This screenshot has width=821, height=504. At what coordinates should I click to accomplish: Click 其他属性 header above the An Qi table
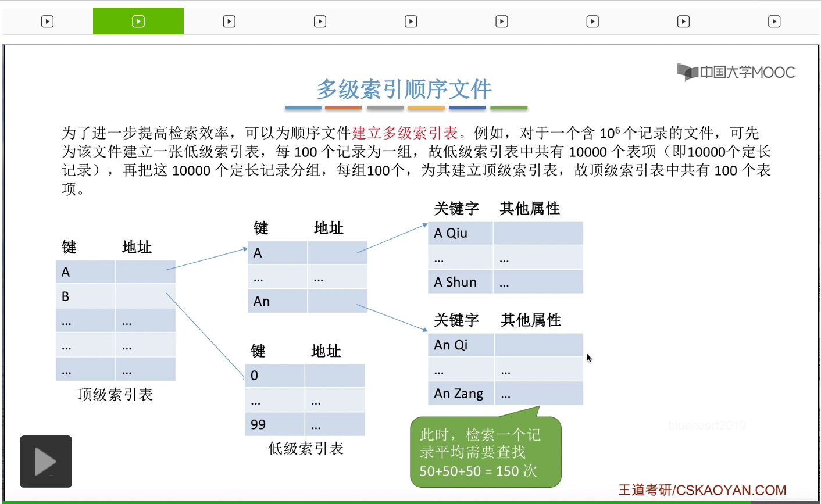530,320
